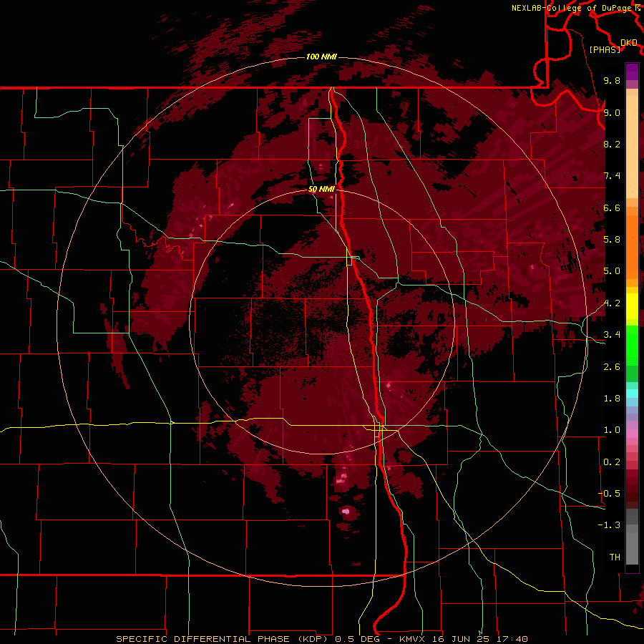This screenshot has height=644, width=644.
Task: Click the -1.3 value on the scale
Action: point(609,525)
